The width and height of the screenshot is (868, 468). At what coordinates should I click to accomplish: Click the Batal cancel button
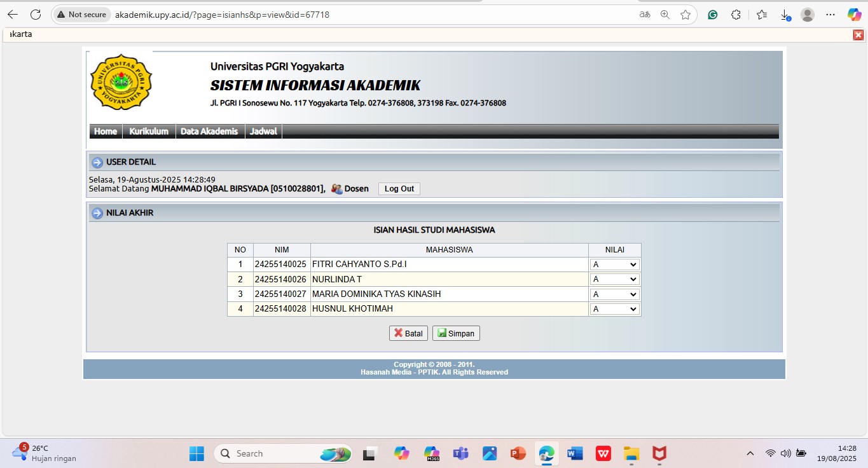pyautogui.click(x=408, y=333)
